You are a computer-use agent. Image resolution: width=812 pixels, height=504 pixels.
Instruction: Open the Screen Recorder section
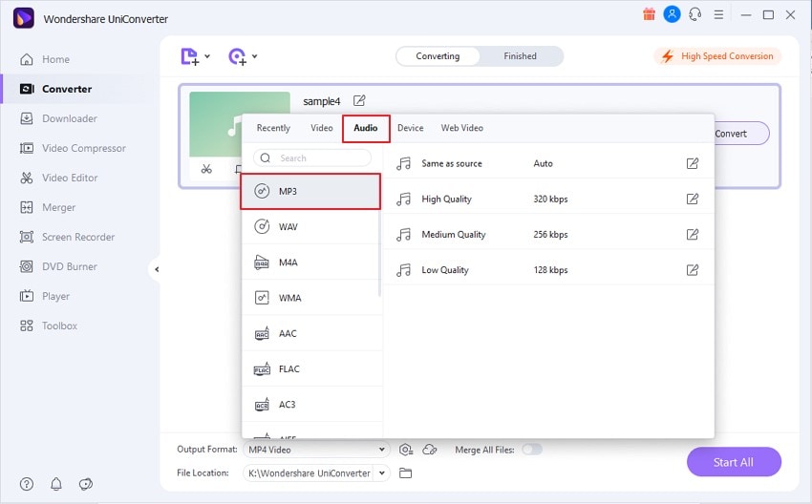(x=67, y=237)
